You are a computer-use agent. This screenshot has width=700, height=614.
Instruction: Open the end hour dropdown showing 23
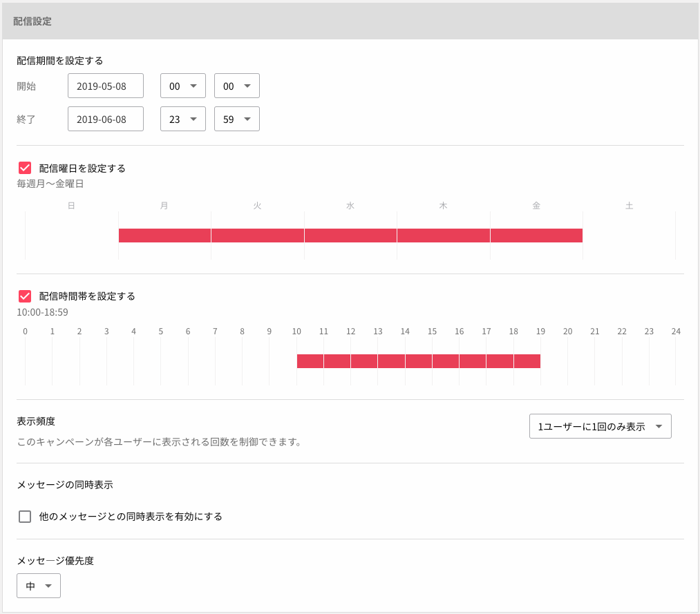183,119
